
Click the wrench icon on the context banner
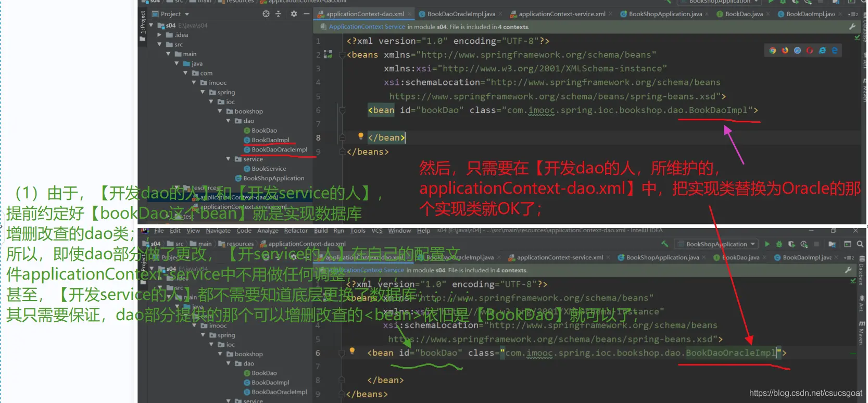click(x=852, y=27)
